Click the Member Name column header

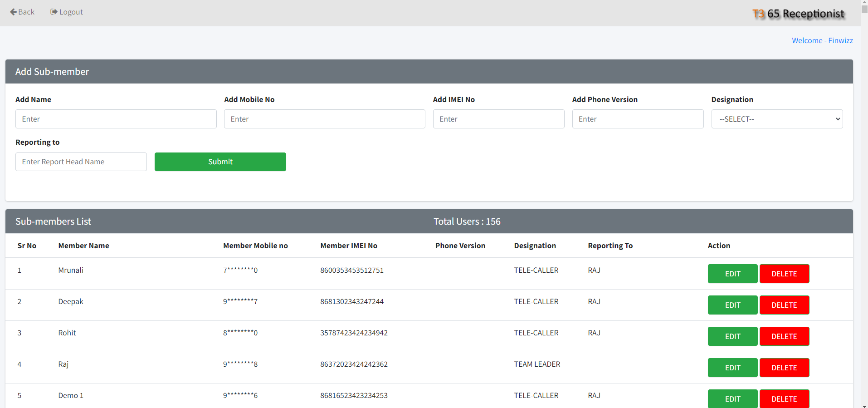point(83,246)
